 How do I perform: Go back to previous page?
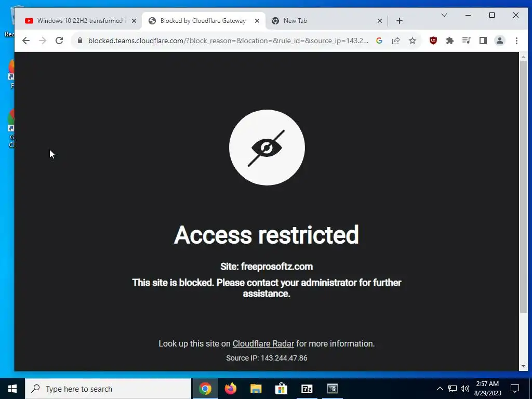point(26,41)
